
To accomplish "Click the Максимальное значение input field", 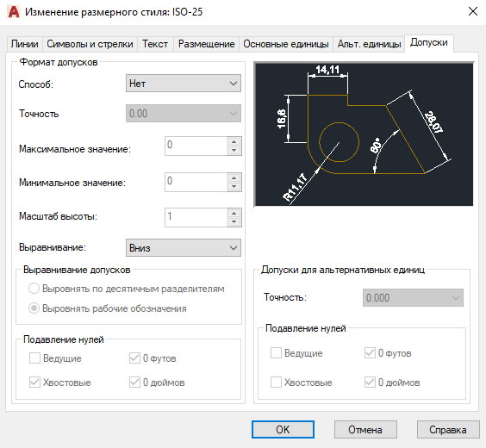I will [x=196, y=146].
